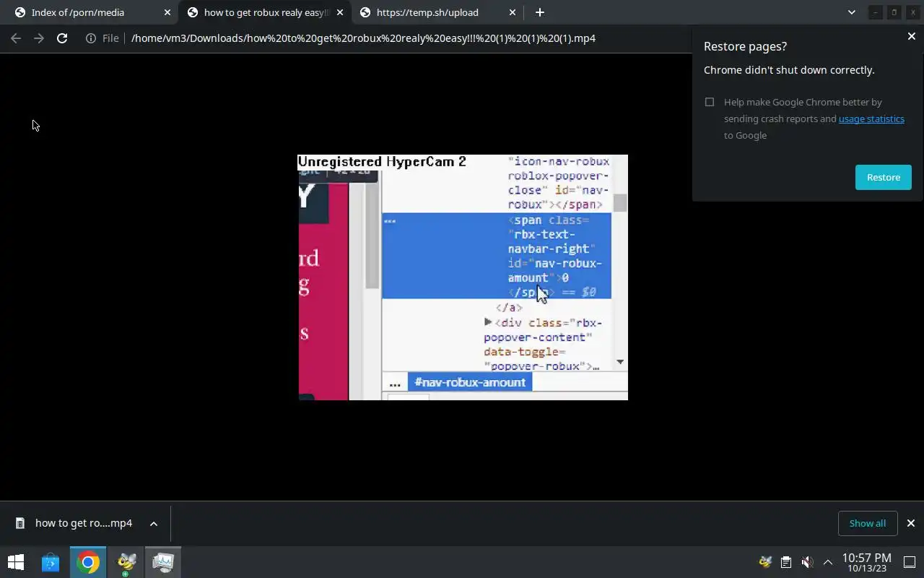Open a new browser tab
Image resolution: width=924 pixels, height=578 pixels.
pyautogui.click(x=540, y=12)
